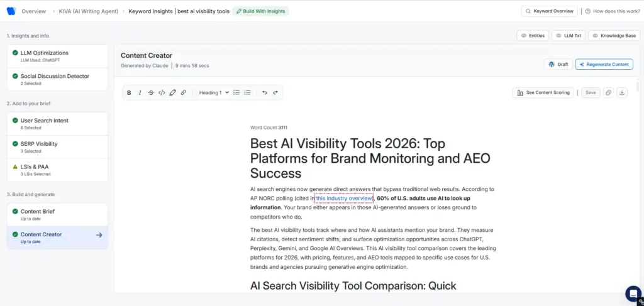The image size is (644, 306).
Task: Click the Word Count 3111 text
Action: (269, 128)
